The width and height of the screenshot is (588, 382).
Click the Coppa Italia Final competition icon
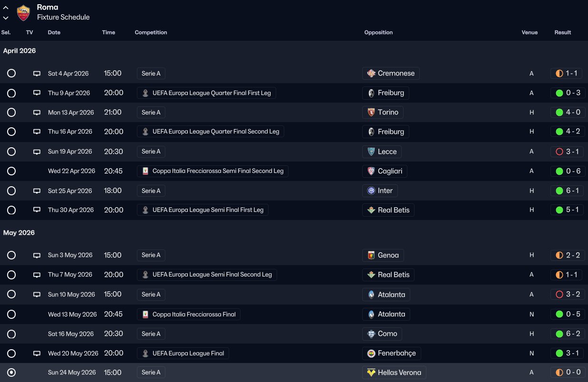(145, 315)
